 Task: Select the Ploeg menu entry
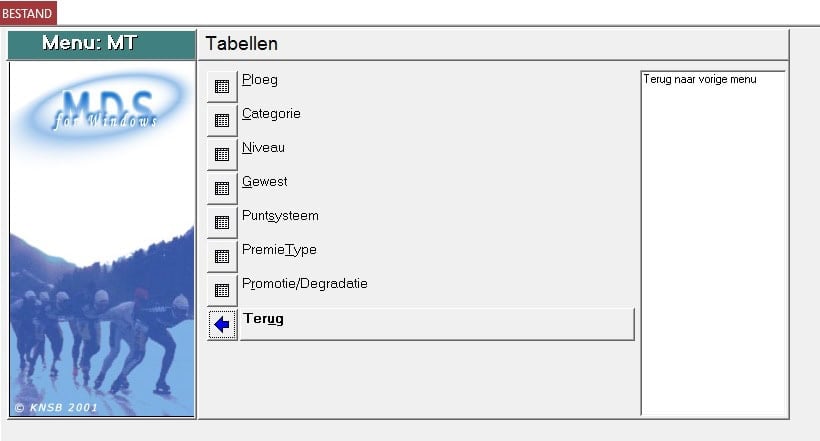pos(260,79)
